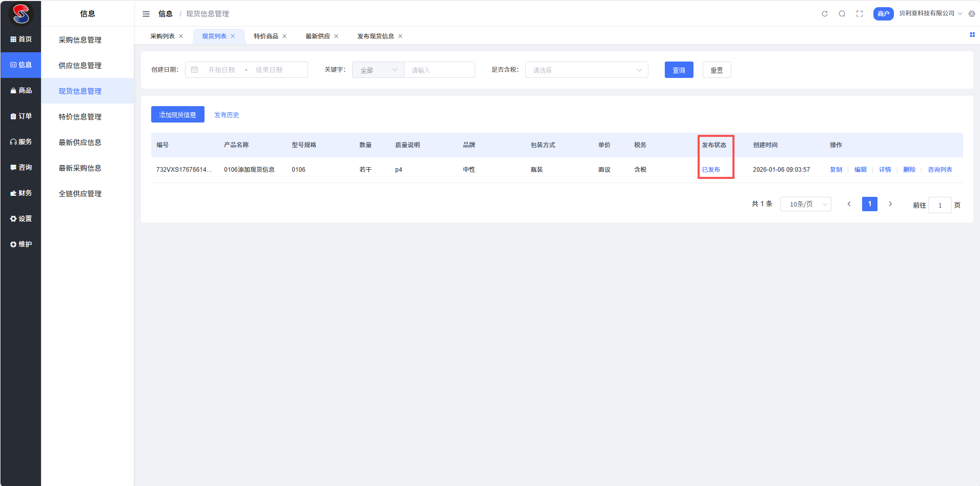Toggle fullscreen mode icon

click(860, 14)
